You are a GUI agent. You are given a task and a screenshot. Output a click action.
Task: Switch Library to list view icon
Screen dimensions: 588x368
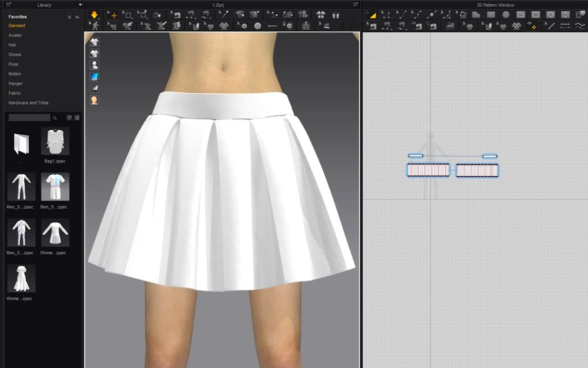[77, 118]
